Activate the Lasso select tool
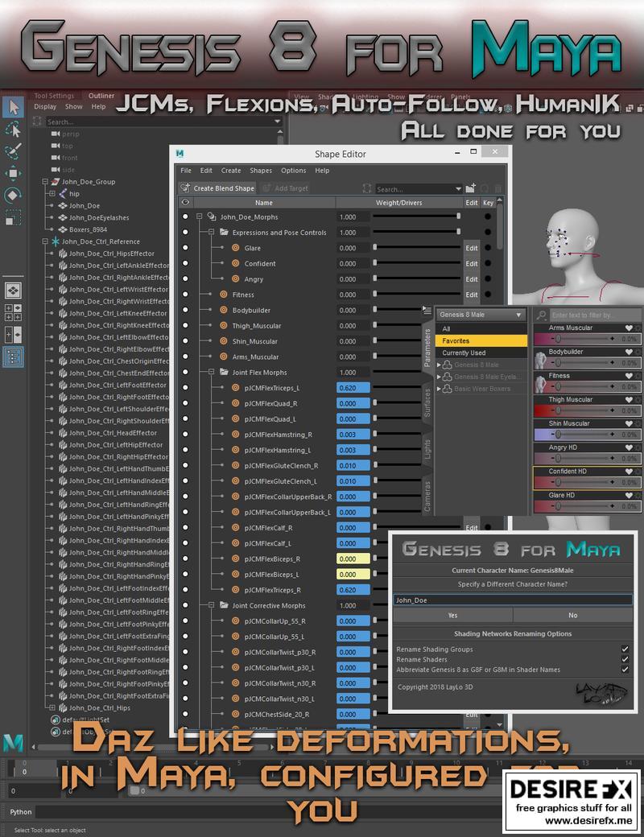This screenshot has height=837, width=644. [x=13, y=130]
